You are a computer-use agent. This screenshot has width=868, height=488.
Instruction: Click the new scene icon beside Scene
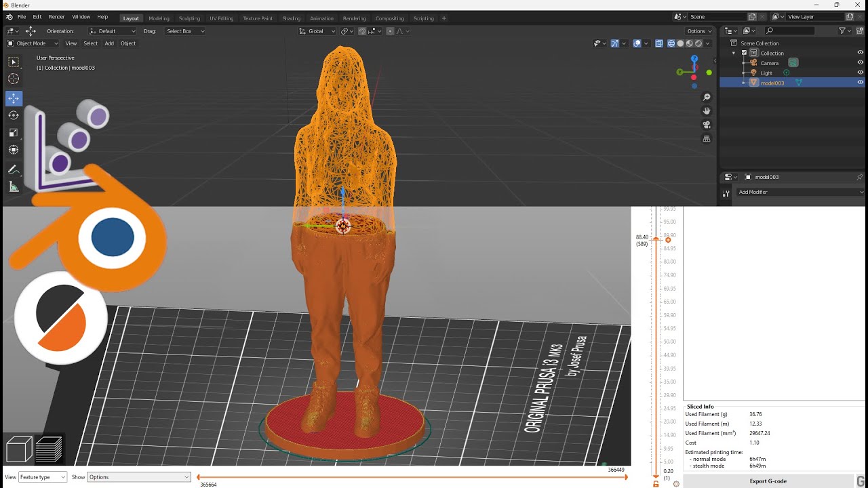(752, 17)
